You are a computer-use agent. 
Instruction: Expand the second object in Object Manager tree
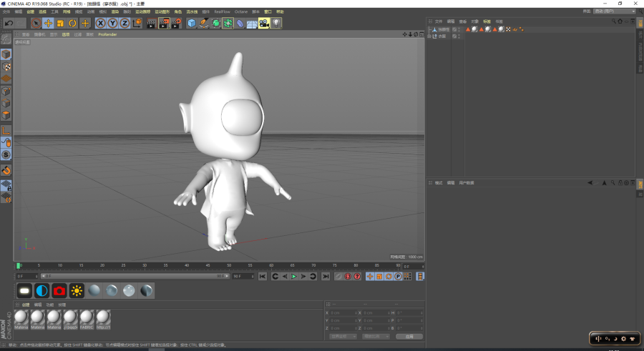click(430, 36)
